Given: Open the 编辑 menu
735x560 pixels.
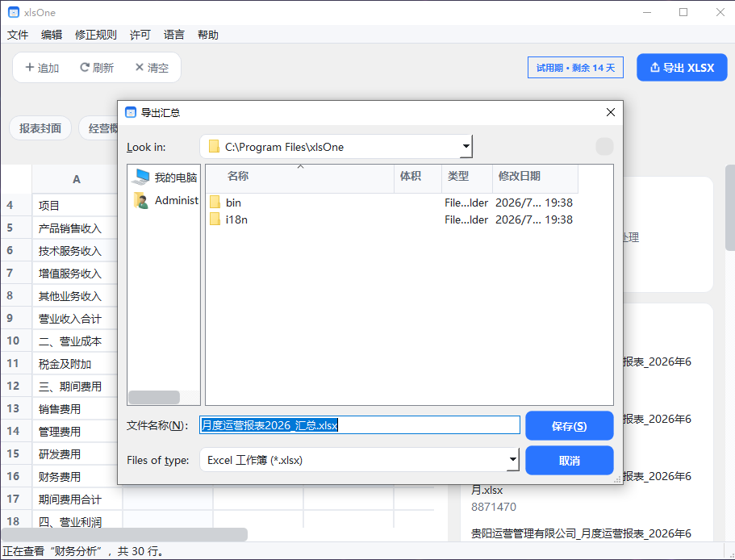Looking at the screenshot, I should [x=52, y=35].
